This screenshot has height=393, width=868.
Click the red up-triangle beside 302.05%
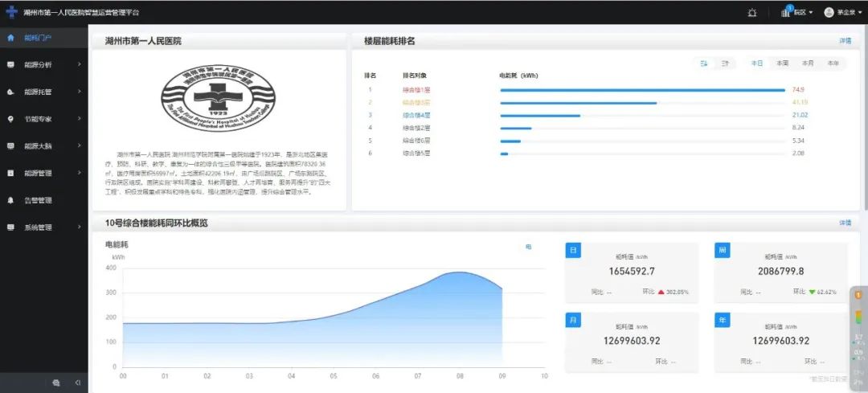click(661, 292)
